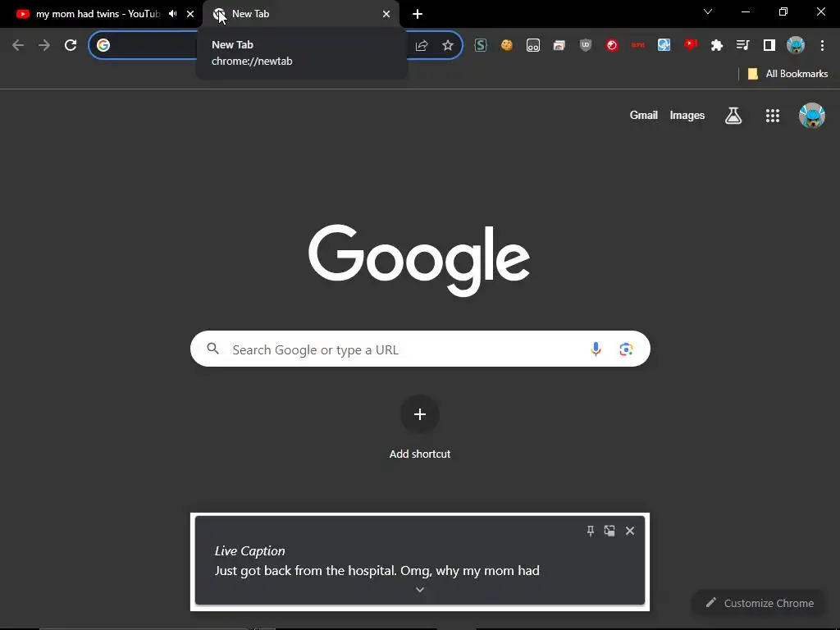Open Google account avatar on page
Image resolution: width=840 pixels, height=630 pixels.
[x=812, y=115]
